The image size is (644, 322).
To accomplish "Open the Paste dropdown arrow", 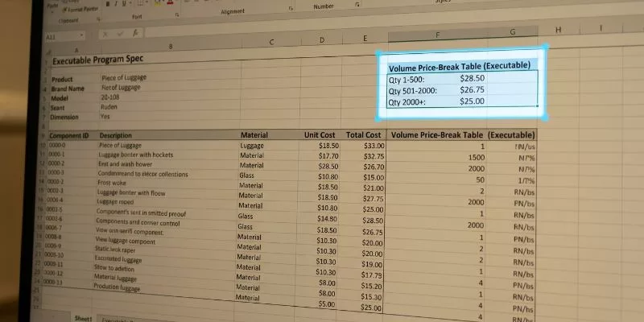I will point(52,12).
